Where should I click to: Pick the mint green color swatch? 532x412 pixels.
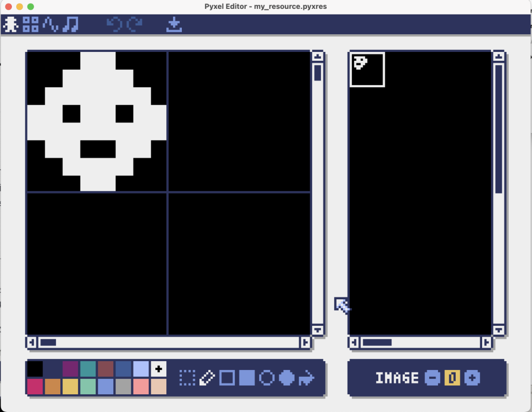pyautogui.click(x=88, y=387)
